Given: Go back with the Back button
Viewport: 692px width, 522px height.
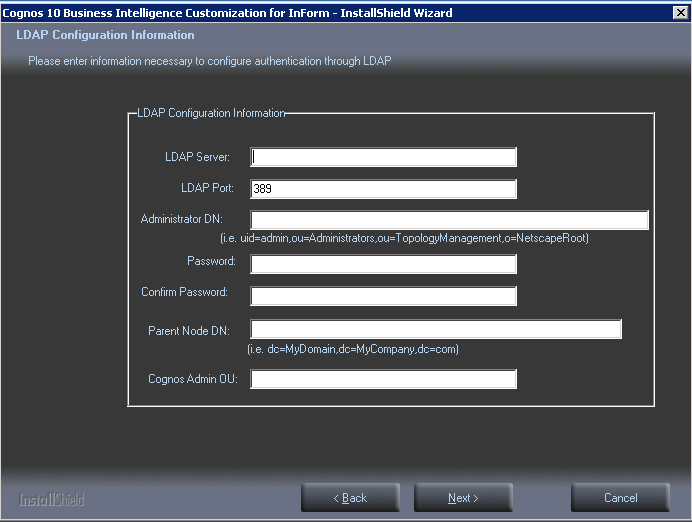Looking at the screenshot, I should pos(350,498).
